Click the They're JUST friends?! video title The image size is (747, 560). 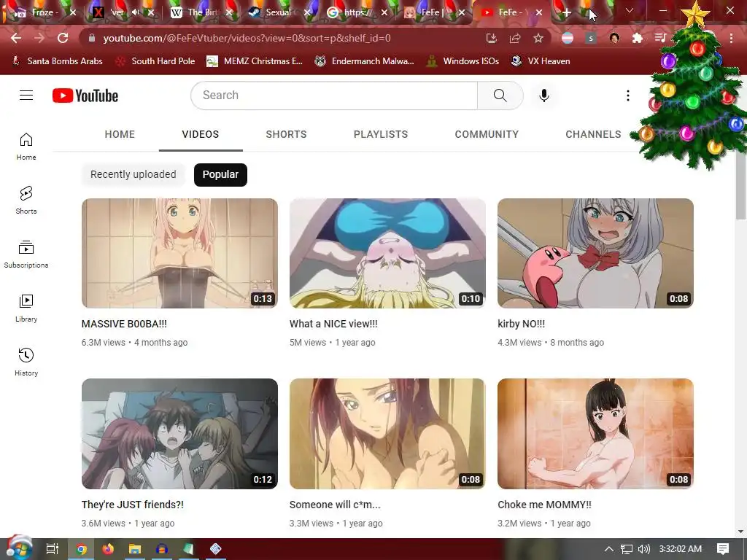point(133,505)
